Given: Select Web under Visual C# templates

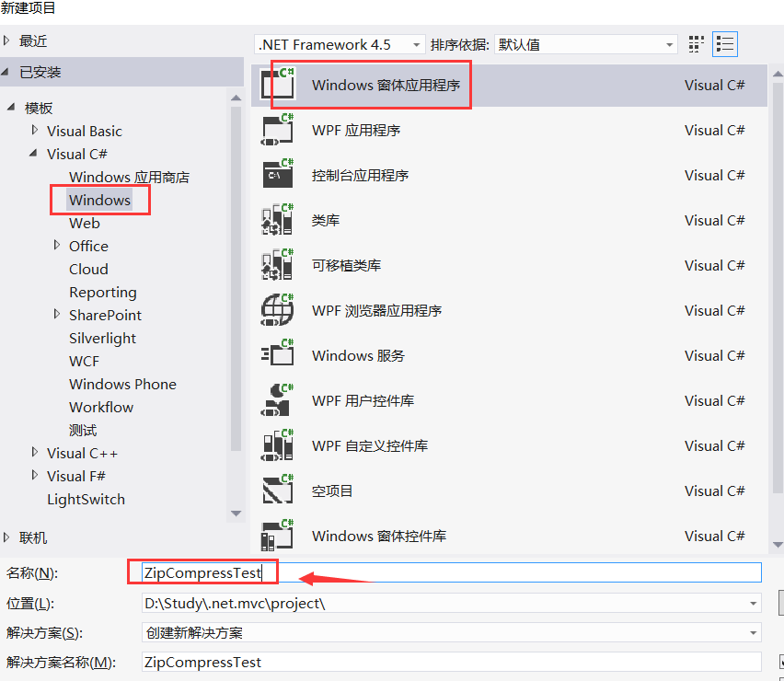Looking at the screenshot, I should (85, 224).
